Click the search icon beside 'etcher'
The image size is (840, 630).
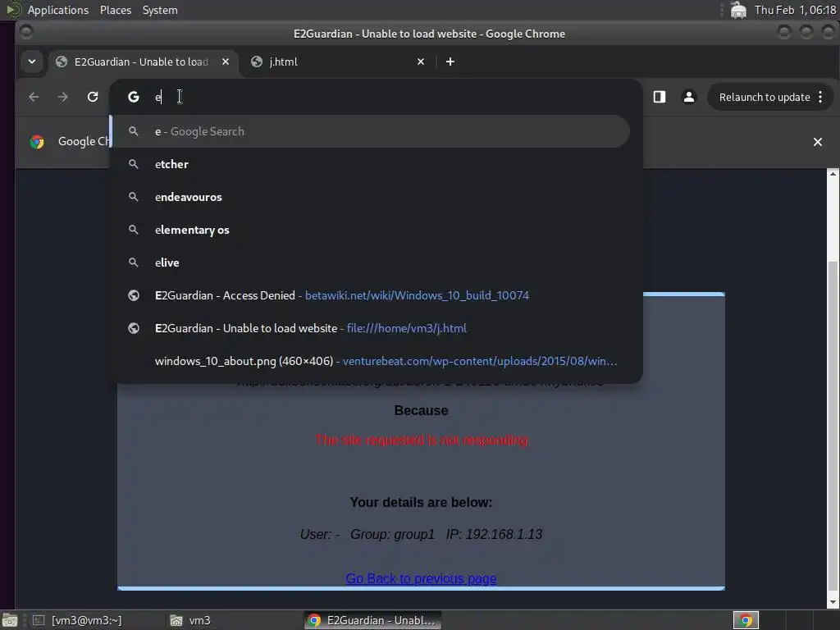pyautogui.click(x=134, y=164)
